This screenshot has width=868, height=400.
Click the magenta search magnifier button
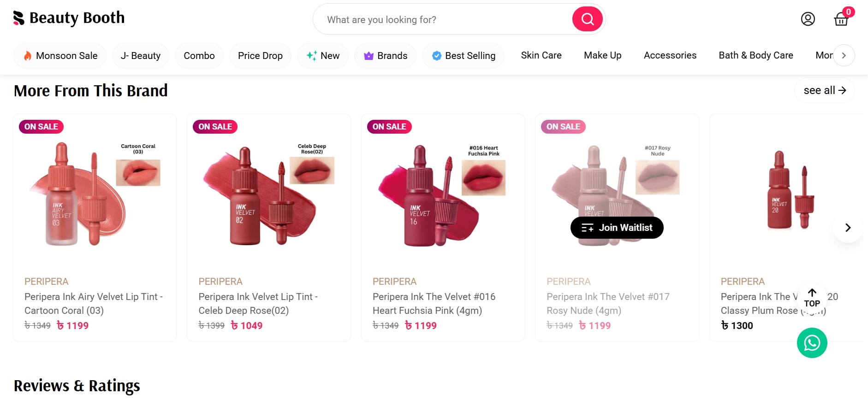coord(587,19)
